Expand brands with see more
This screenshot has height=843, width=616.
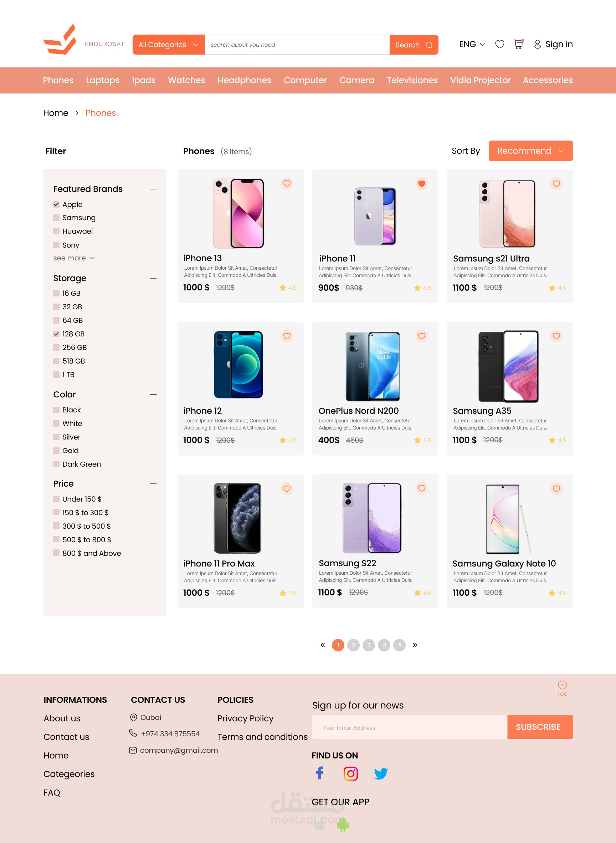pos(73,258)
